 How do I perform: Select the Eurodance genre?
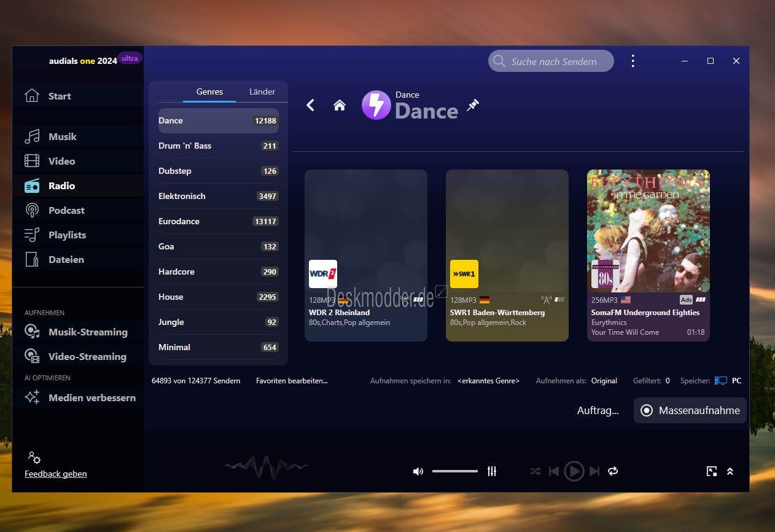219,221
